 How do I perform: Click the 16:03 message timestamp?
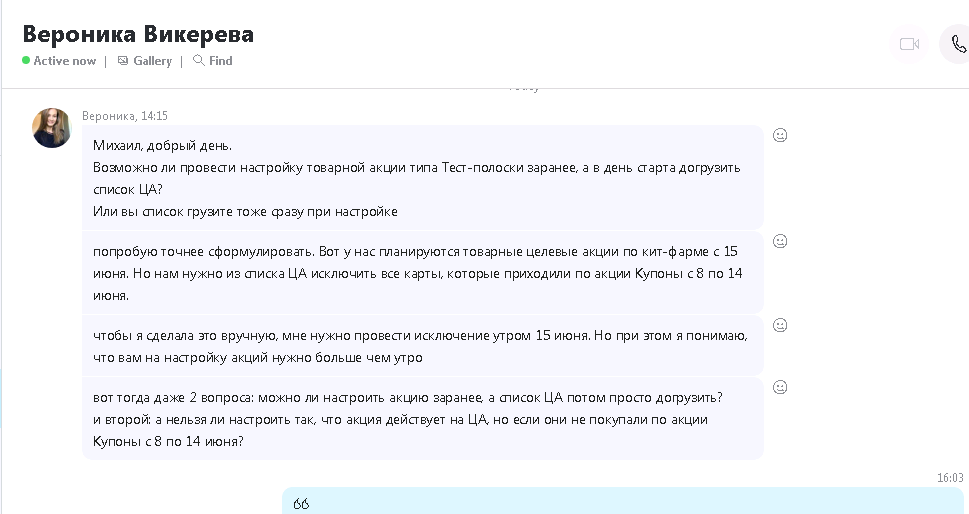[950, 478]
